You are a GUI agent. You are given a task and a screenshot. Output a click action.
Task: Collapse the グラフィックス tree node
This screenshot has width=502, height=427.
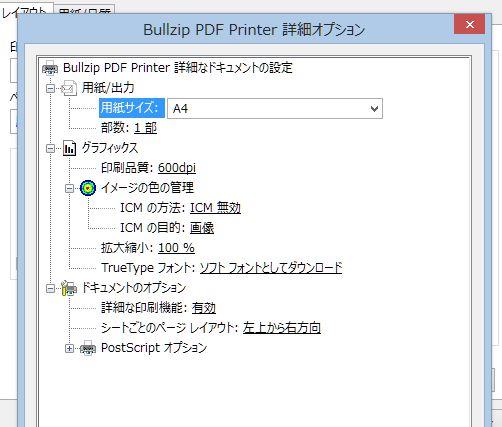coord(50,148)
